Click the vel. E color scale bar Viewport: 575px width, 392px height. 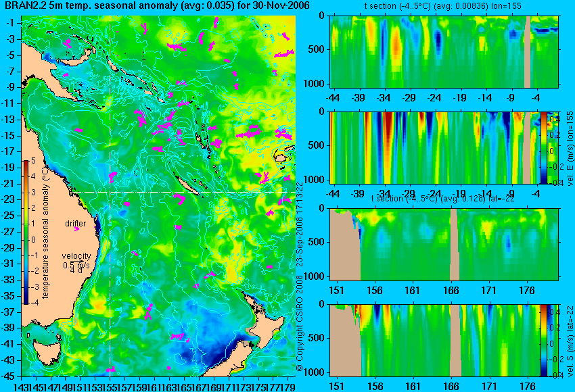[543, 147]
